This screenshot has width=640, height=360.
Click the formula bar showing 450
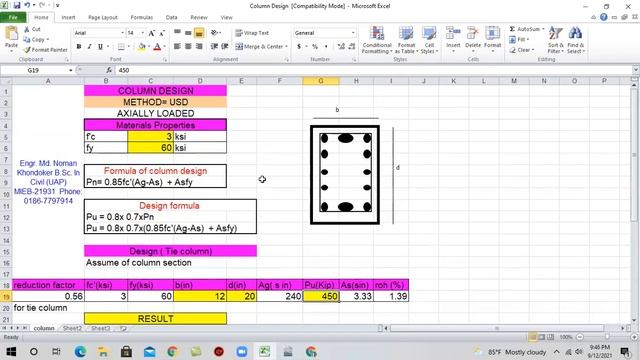pos(373,70)
